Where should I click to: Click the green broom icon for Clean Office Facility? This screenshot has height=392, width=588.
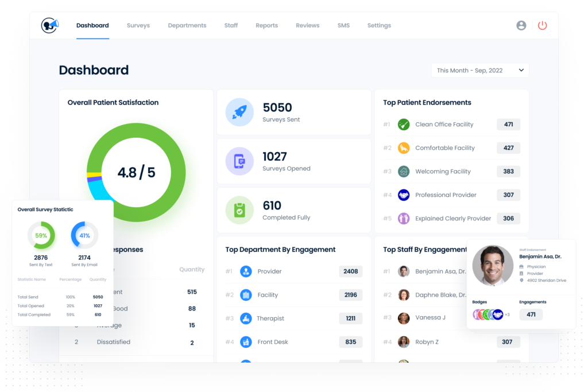point(404,124)
